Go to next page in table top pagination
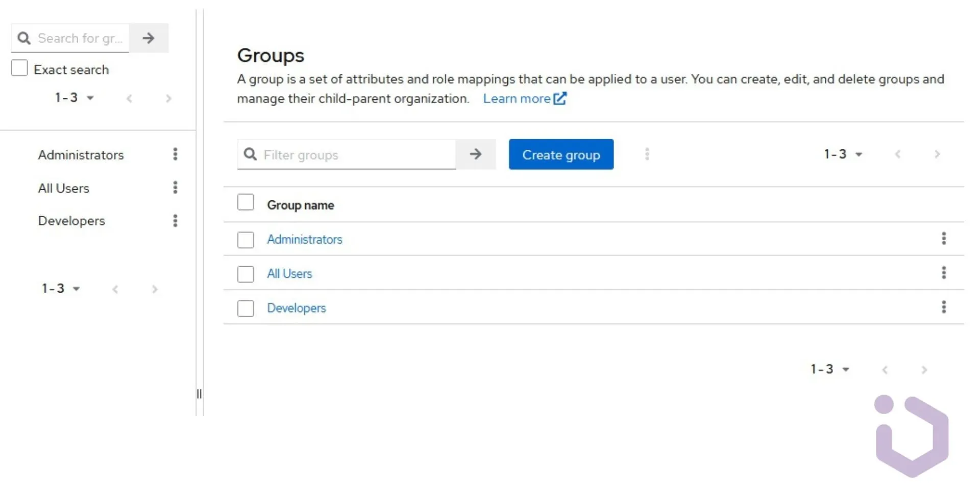 (937, 154)
